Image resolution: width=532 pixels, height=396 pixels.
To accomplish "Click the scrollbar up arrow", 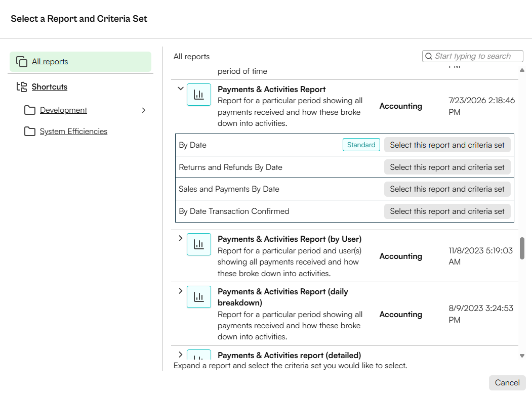I will (522, 70).
